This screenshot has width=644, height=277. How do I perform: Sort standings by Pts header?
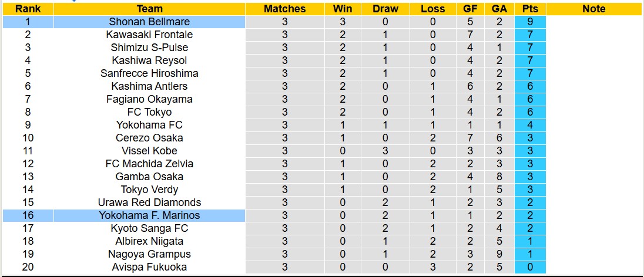[530, 9]
